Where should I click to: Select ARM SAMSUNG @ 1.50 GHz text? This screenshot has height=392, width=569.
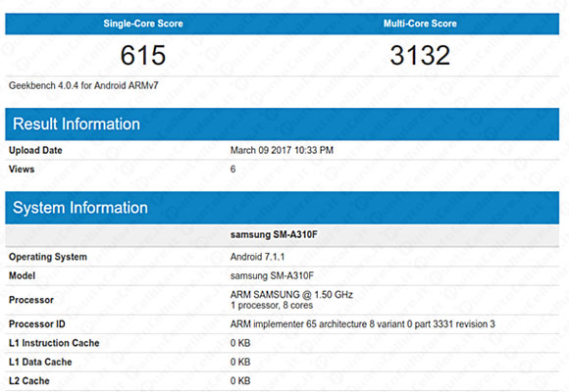291,294
